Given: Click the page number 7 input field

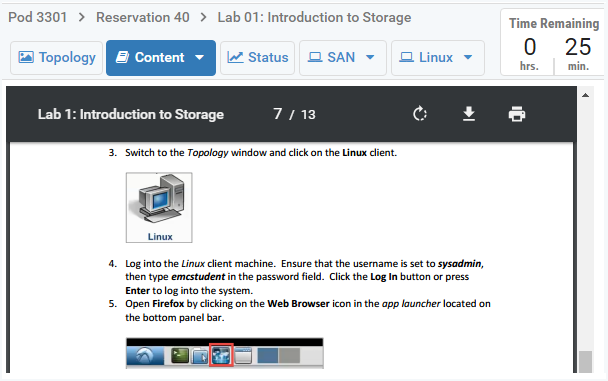Looking at the screenshot, I should 277,114.
